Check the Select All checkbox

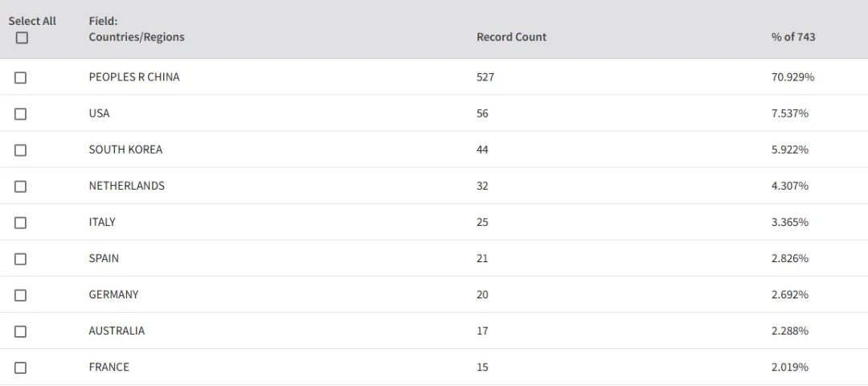click(x=22, y=39)
